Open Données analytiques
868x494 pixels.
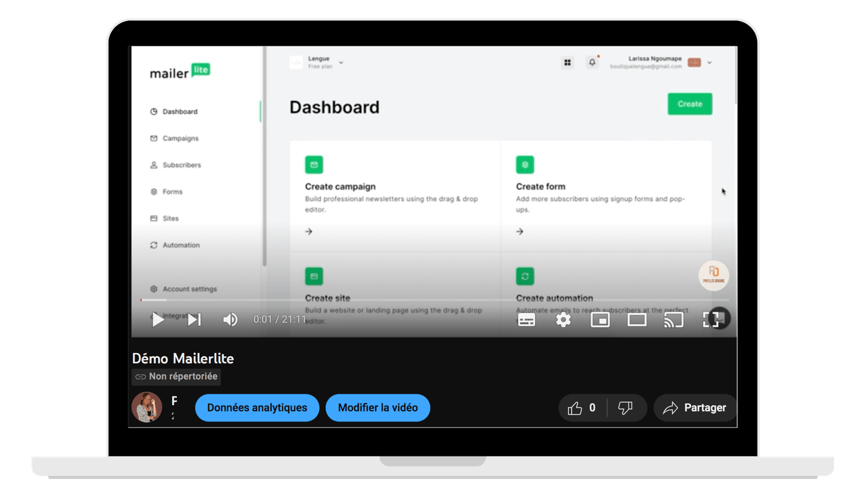coord(257,408)
